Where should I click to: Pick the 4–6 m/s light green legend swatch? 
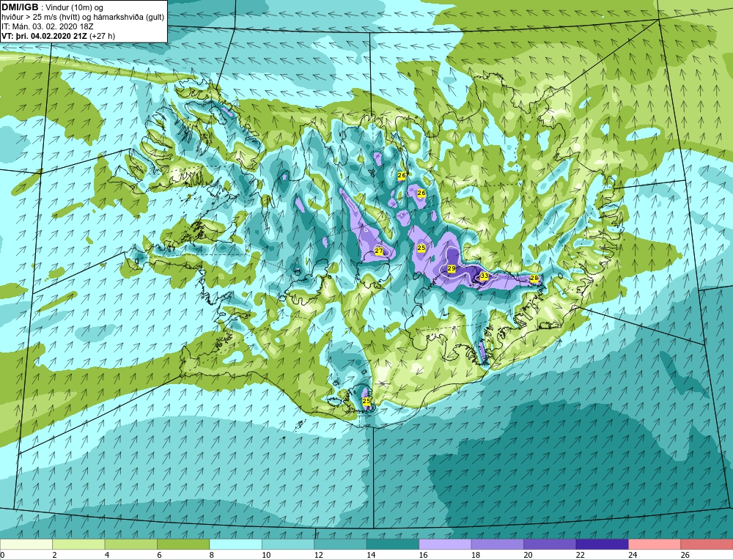coord(131,544)
